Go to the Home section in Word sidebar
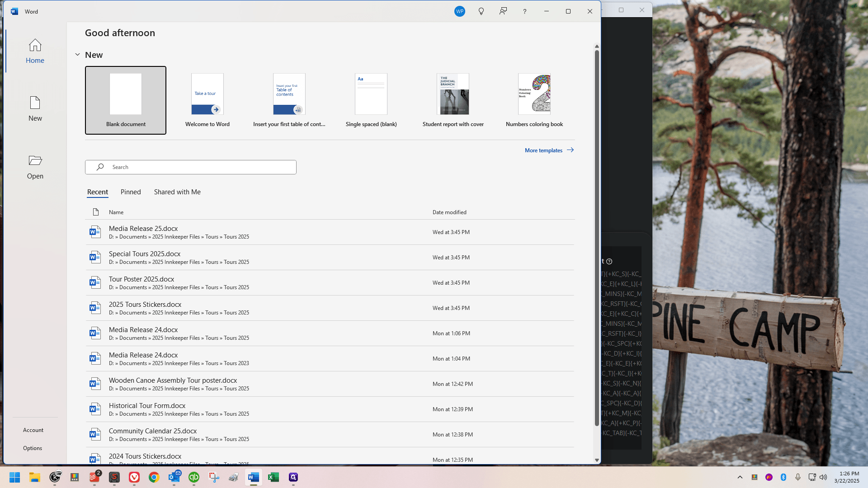 (35, 51)
